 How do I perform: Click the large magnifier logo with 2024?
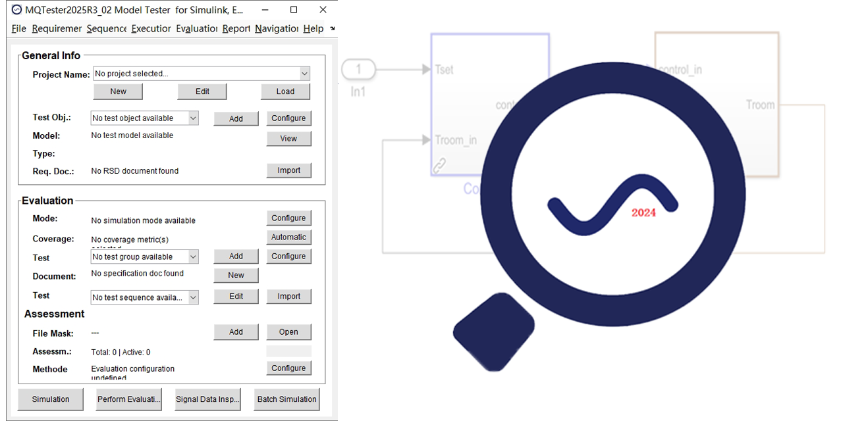click(614, 195)
